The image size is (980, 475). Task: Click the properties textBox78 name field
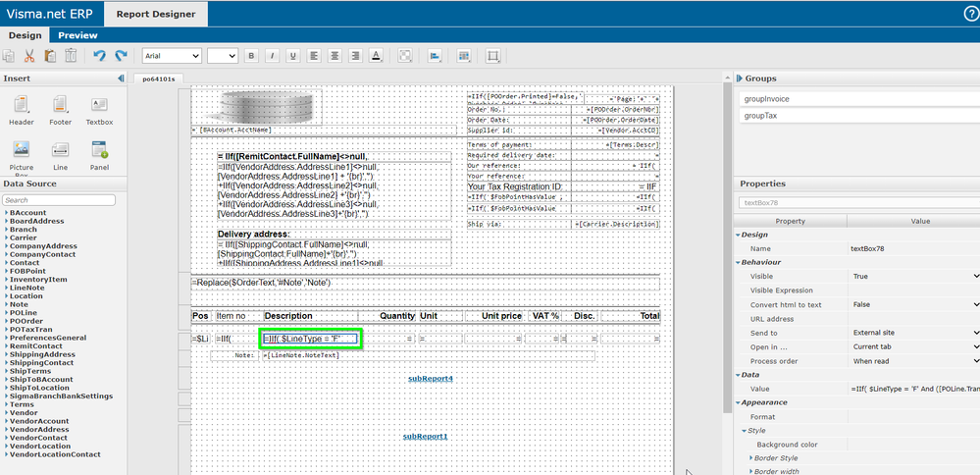click(x=858, y=202)
